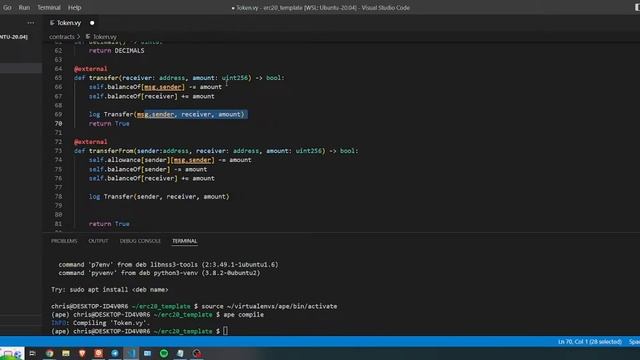The width and height of the screenshot is (640, 360).
Task: Click the unsaved dot on Token.vy tab
Action: (x=92, y=23)
